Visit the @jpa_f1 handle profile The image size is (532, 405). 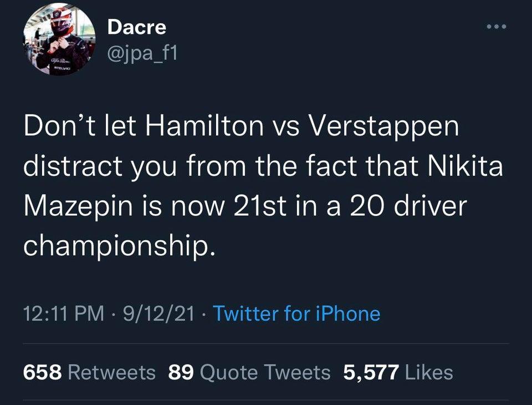tap(142, 53)
